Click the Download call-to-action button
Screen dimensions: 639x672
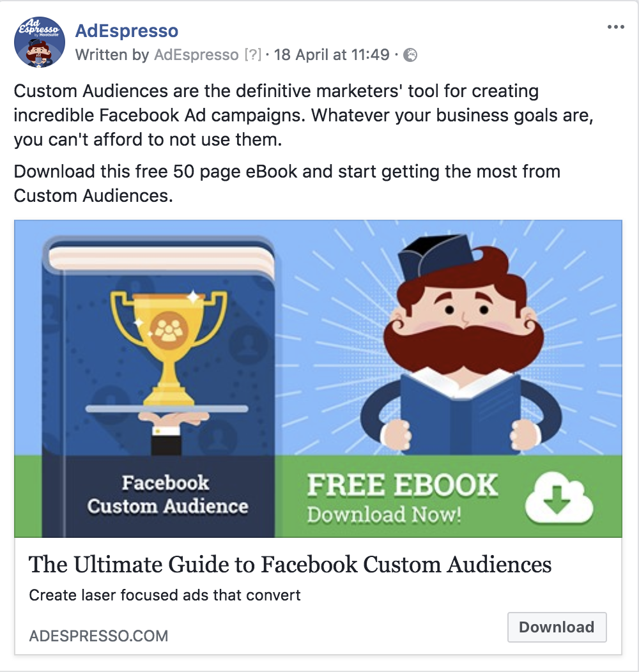point(557,627)
